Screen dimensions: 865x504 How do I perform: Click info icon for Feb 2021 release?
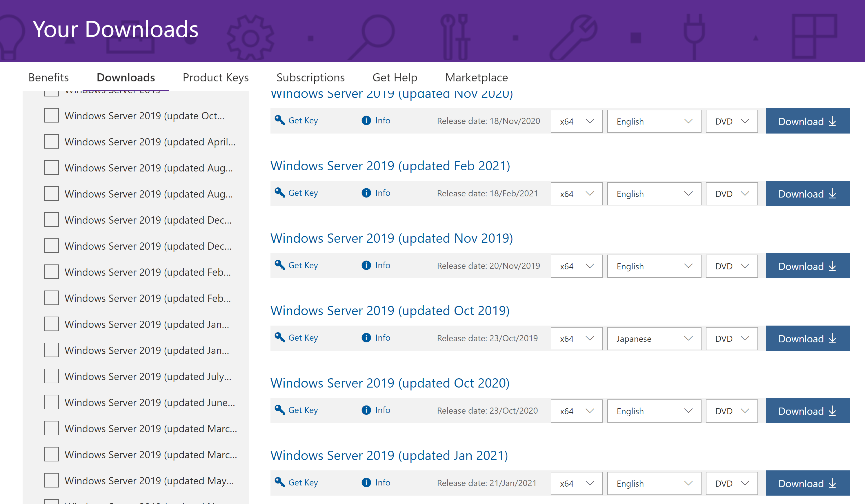click(366, 193)
